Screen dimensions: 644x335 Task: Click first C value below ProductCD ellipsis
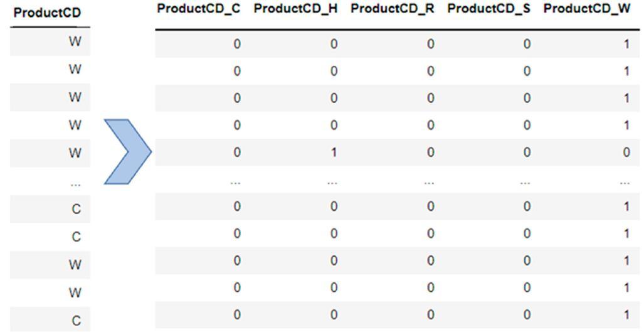click(76, 210)
